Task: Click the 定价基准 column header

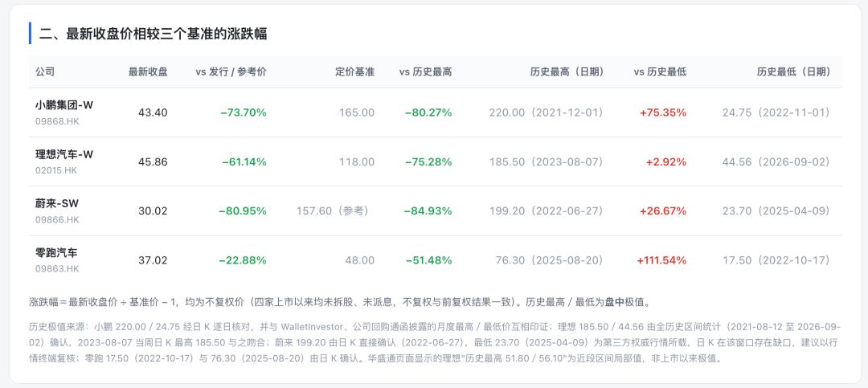Action: (x=355, y=72)
